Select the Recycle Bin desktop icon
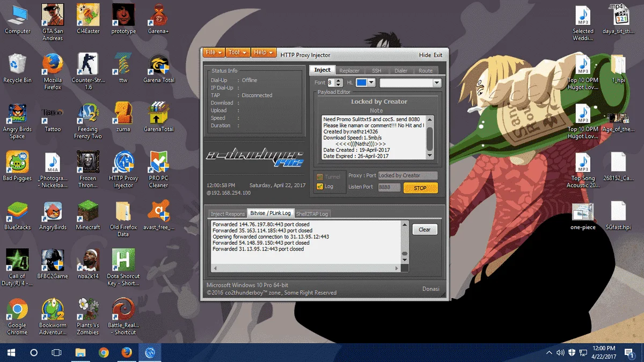644x362 pixels. (18, 69)
